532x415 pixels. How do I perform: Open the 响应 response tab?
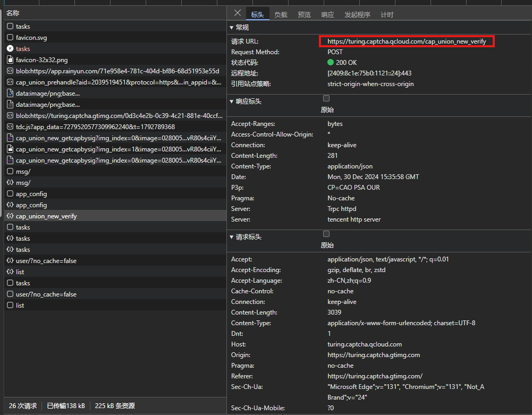(x=327, y=15)
